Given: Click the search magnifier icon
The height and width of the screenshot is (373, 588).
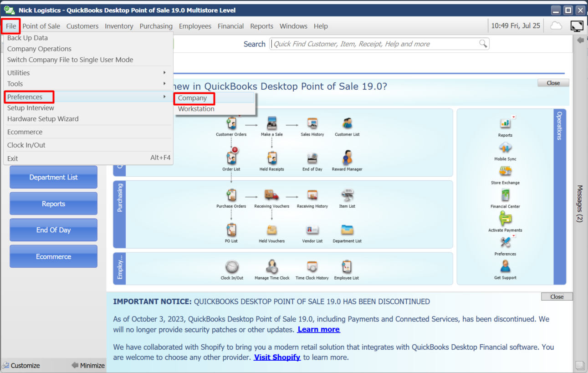Looking at the screenshot, I should (x=483, y=44).
